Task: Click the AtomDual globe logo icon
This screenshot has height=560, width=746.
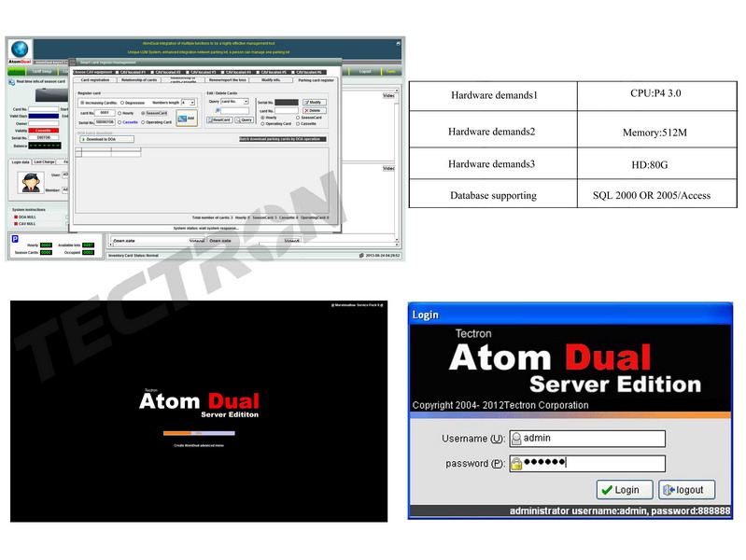Action: (x=20, y=49)
